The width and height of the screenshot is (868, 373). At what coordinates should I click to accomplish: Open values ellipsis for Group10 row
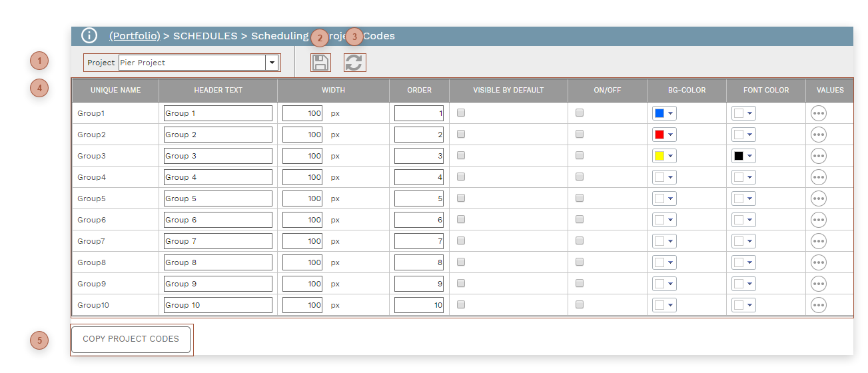[818, 305]
